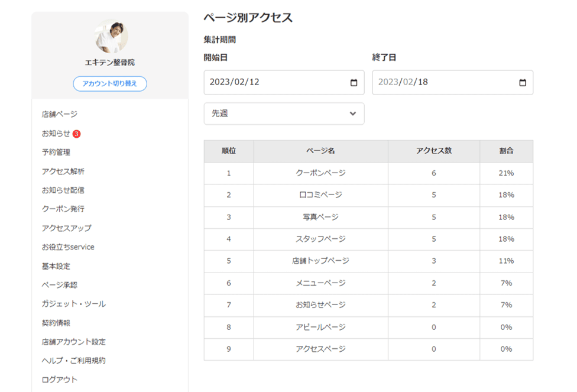This screenshot has width=577, height=392.
Task: Open the 基本設定 settings page
Action: point(56,266)
